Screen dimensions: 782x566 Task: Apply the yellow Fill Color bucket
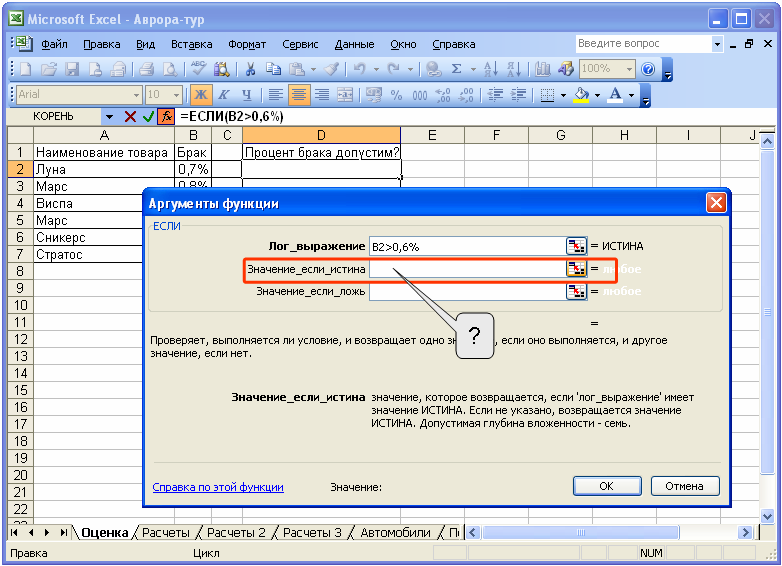(582, 95)
